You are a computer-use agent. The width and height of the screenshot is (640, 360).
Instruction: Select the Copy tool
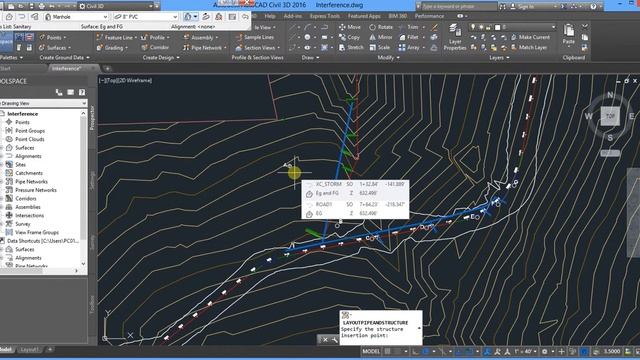(349, 37)
